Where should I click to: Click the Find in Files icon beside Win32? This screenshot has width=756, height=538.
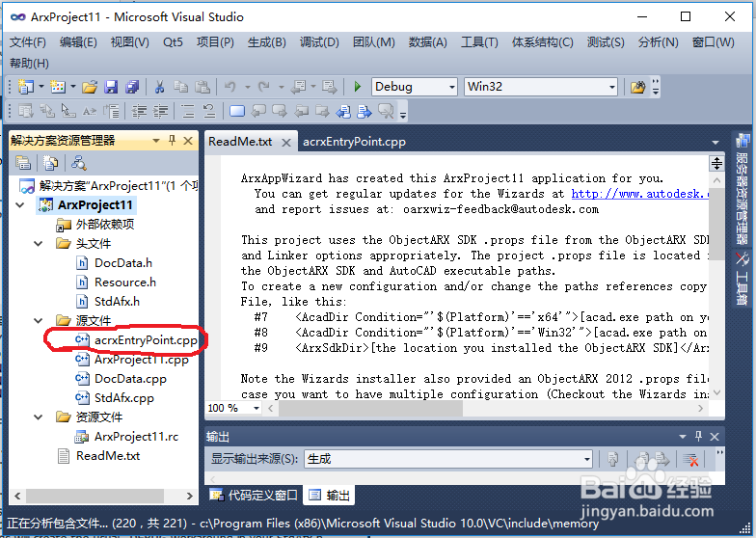pos(637,87)
